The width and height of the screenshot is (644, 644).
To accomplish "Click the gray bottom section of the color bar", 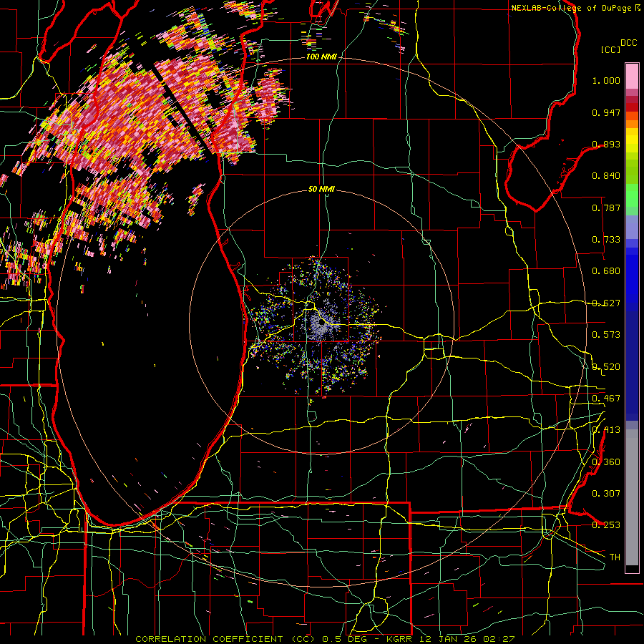I will pyautogui.click(x=632, y=497).
